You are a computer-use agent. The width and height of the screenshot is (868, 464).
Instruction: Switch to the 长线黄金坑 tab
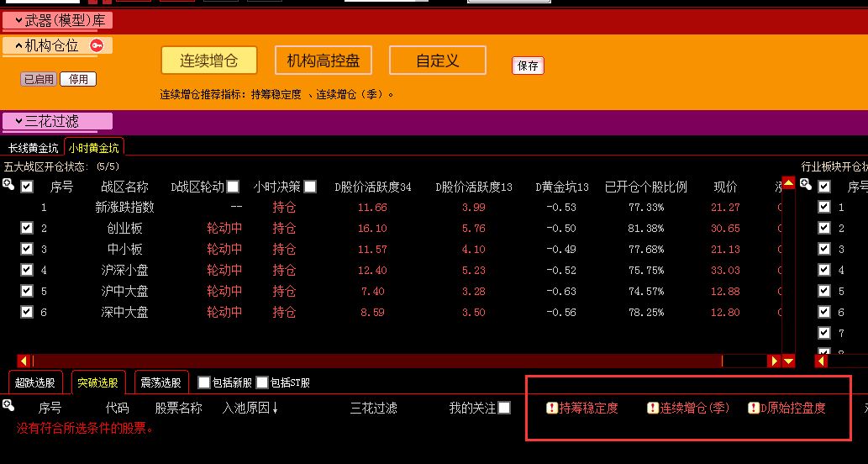coord(34,148)
